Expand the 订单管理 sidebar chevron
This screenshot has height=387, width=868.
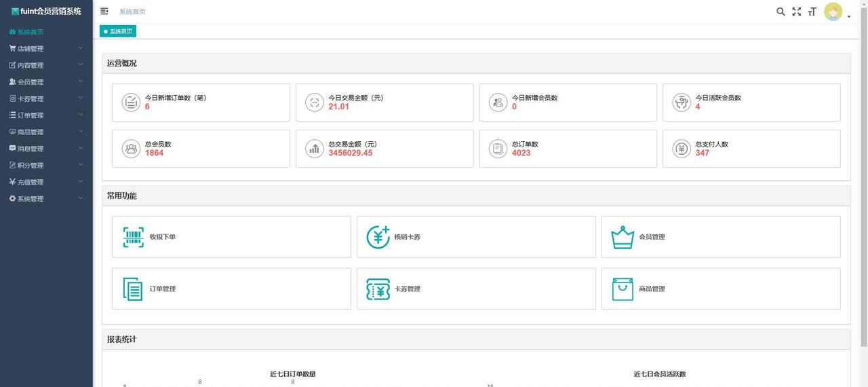click(81, 115)
